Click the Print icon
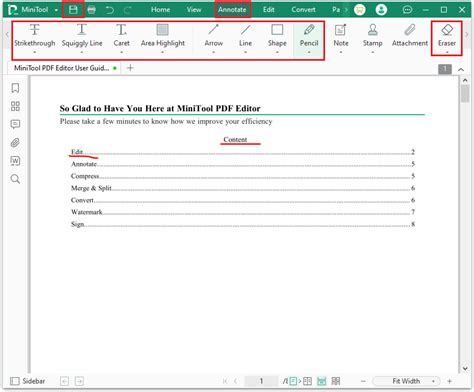The height and width of the screenshot is (392, 474). 91,10
